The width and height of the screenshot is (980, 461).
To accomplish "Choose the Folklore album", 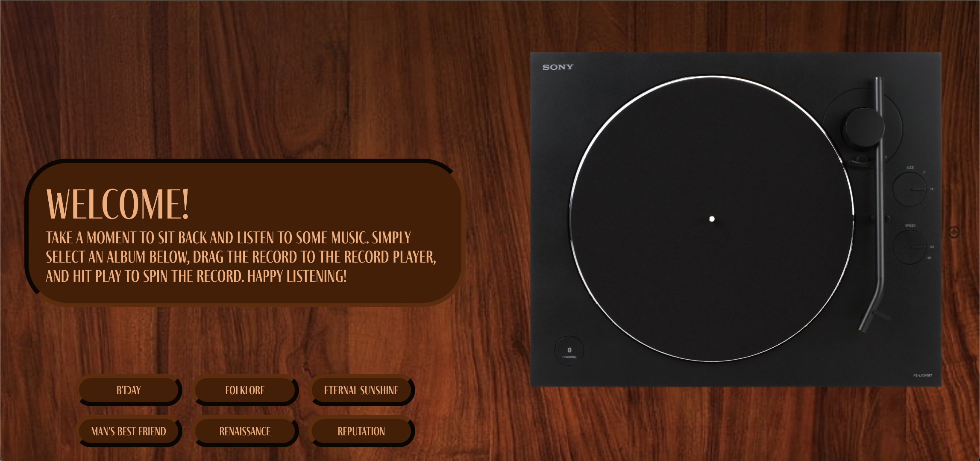I will coord(245,390).
